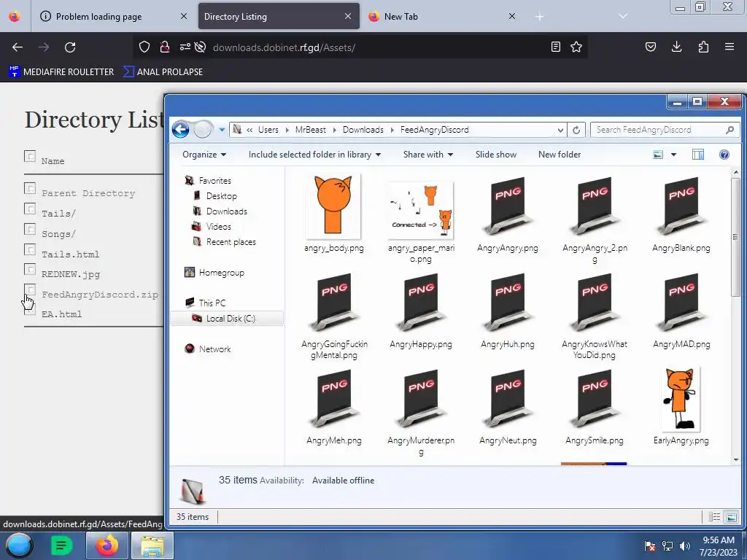Viewport: 747px width, 560px height.
Task: Switch to large icons view in status bar
Action: click(x=731, y=517)
